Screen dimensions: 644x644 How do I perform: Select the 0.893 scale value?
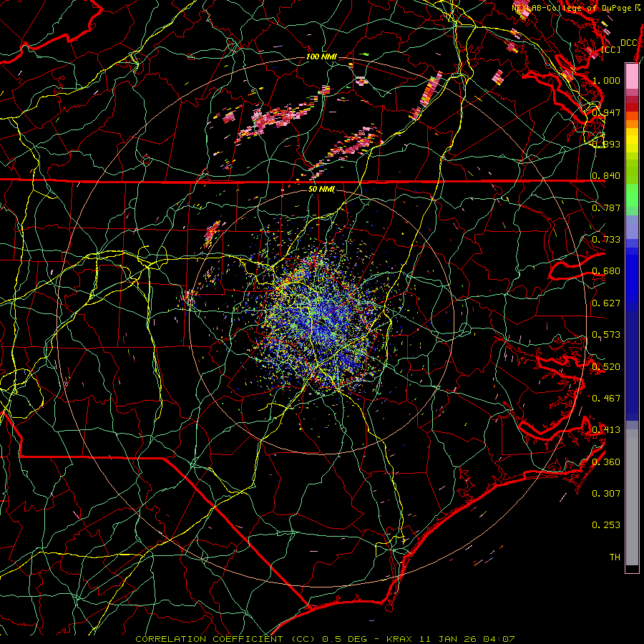606,144
